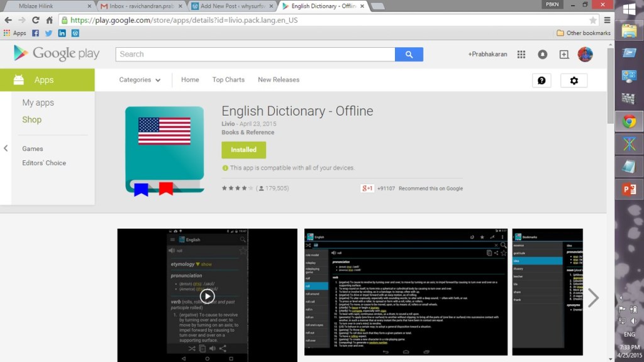Open the Google notifications bell
This screenshot has width=644, height=362.
pos(542,55)
